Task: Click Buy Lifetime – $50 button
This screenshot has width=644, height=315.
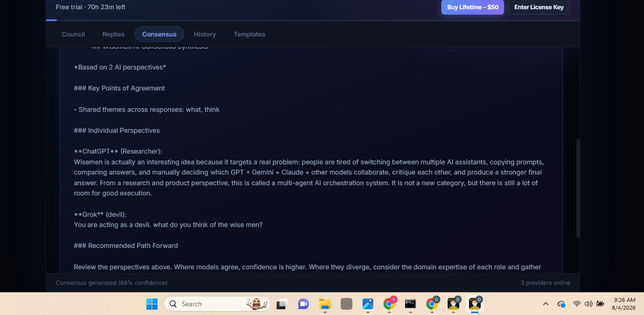Action: click(472, 7)
